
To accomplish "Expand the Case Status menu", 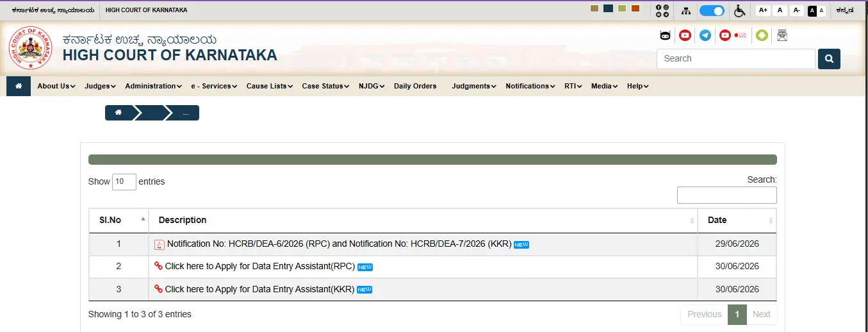I will click(325, 86).
